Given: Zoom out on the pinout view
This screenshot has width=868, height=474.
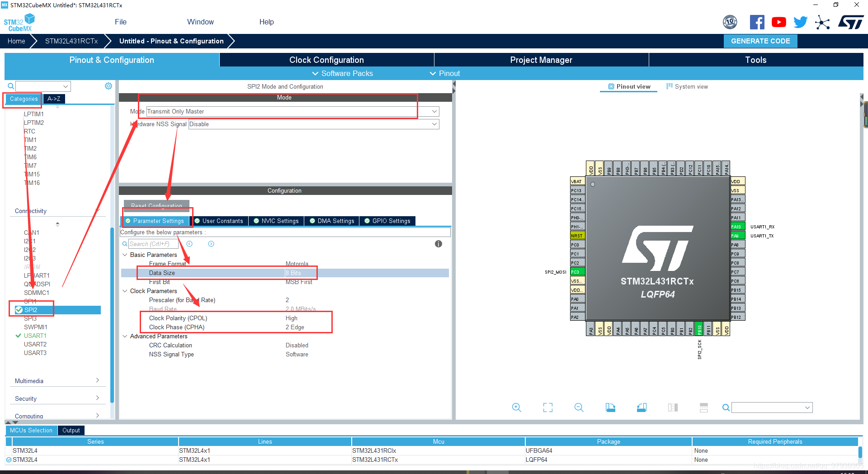Looking at the screenshot, I should point(579,408).
